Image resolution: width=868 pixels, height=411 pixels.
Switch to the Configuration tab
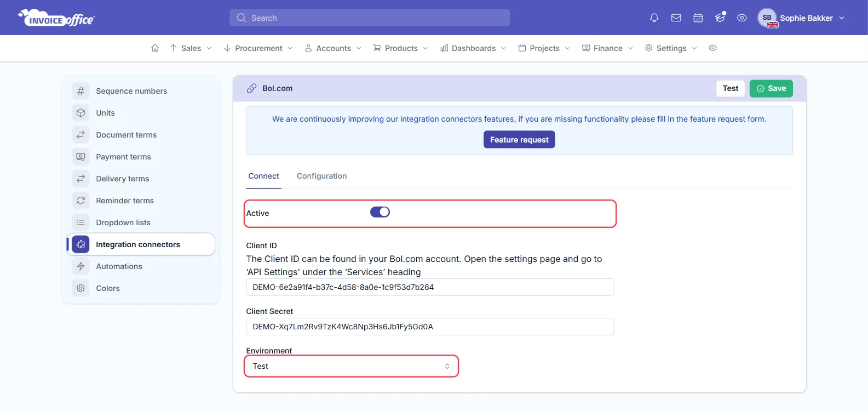[x=321, y=176]
